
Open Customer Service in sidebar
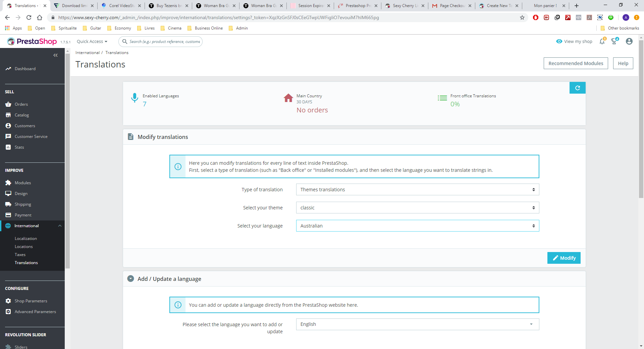(31, 137)
